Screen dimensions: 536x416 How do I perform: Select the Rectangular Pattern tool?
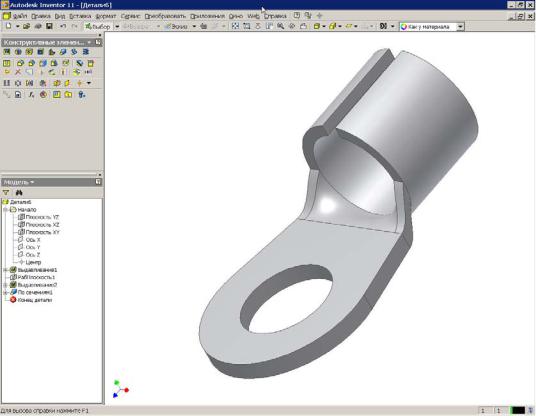coord(7,83)
